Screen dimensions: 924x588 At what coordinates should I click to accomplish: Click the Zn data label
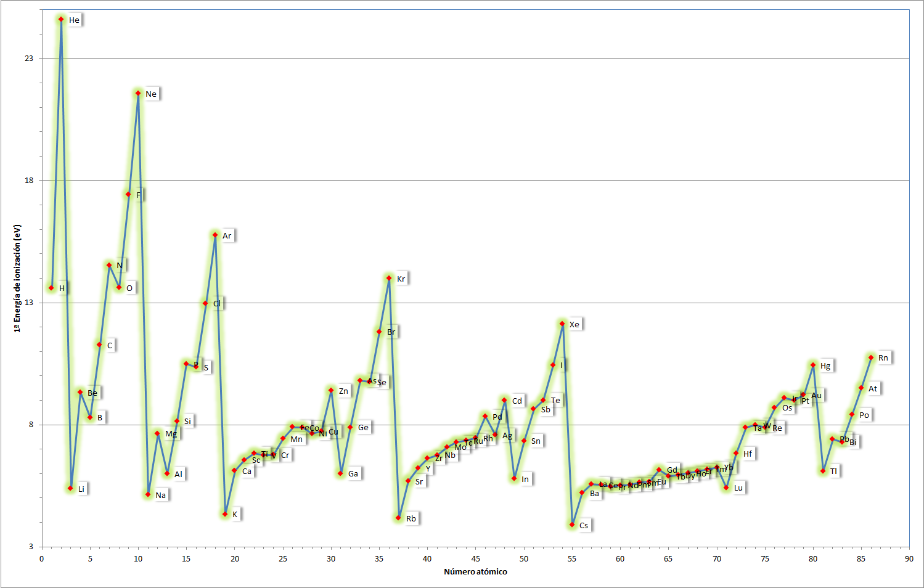[x=343, y=391]
